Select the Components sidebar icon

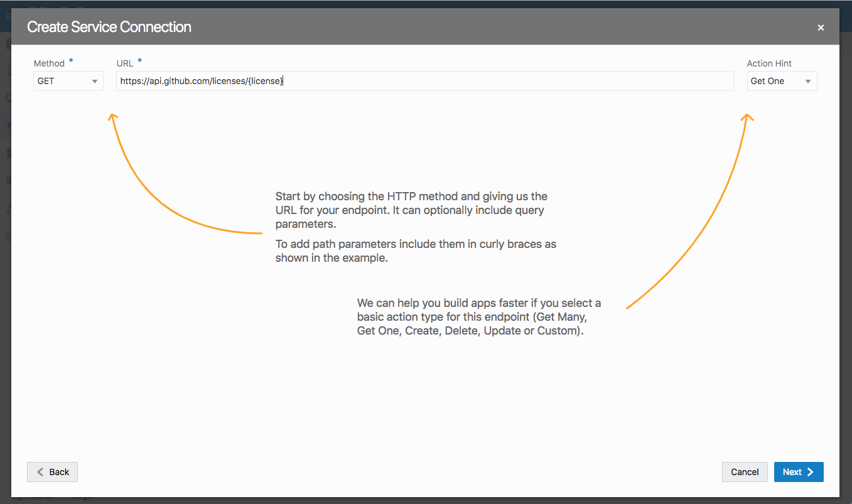pyautogui.click(x=9, y=180)
